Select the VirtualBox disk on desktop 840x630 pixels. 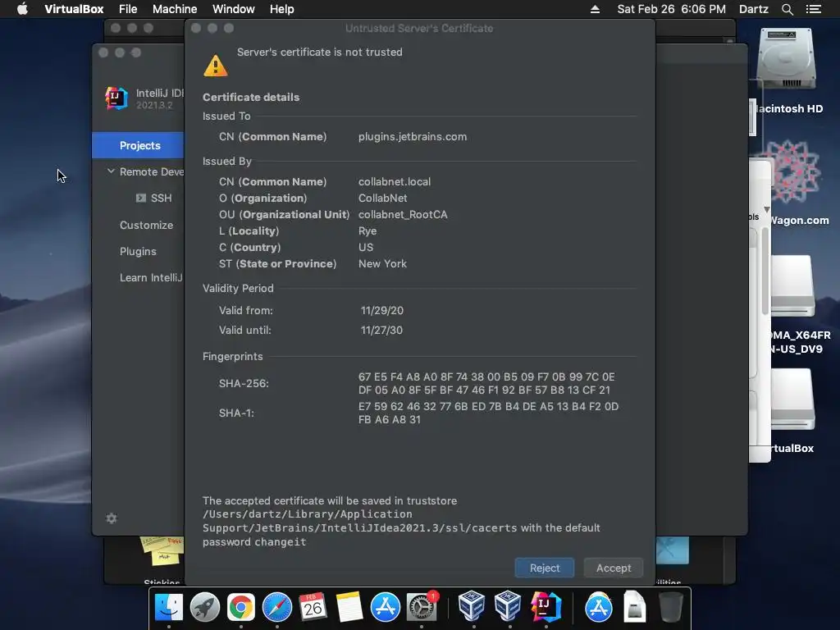pyautogui.click(x=793, y=399)
